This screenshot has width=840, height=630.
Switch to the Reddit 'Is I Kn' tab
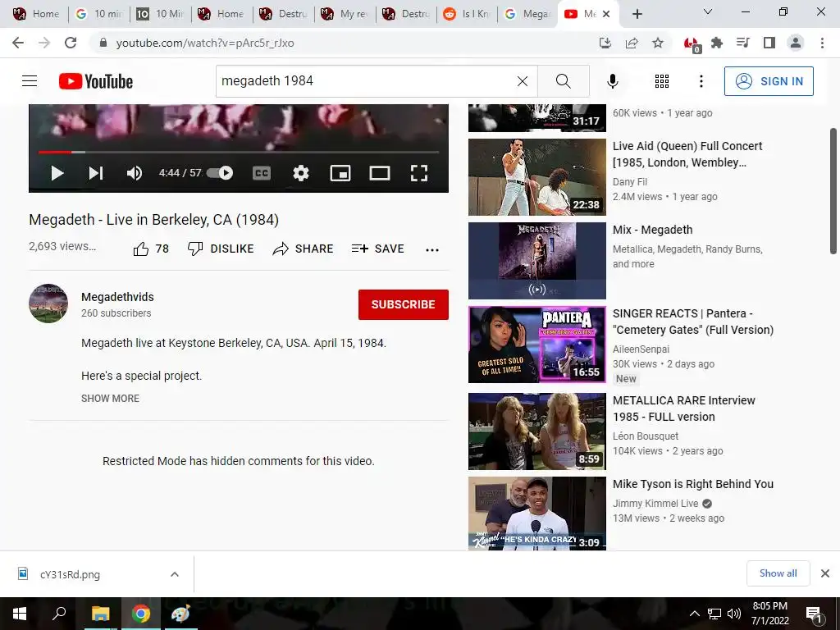[x=467, y=14]
